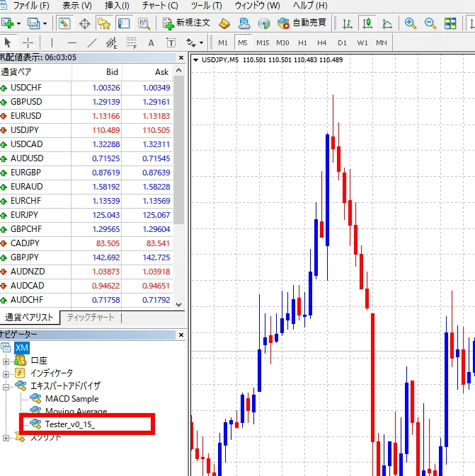
Task: Collapse the エキスパートアドバイザ tree node
Action: tap(6, 386)
